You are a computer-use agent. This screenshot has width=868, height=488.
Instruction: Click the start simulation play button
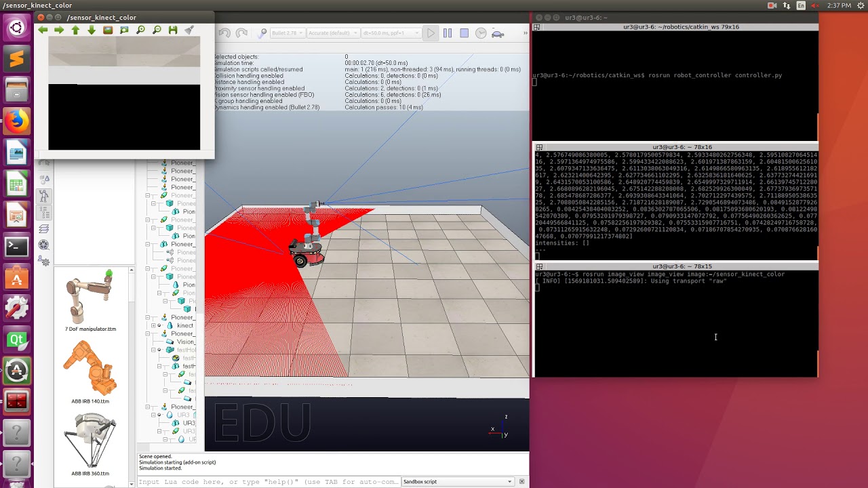[x=431, y=33]
